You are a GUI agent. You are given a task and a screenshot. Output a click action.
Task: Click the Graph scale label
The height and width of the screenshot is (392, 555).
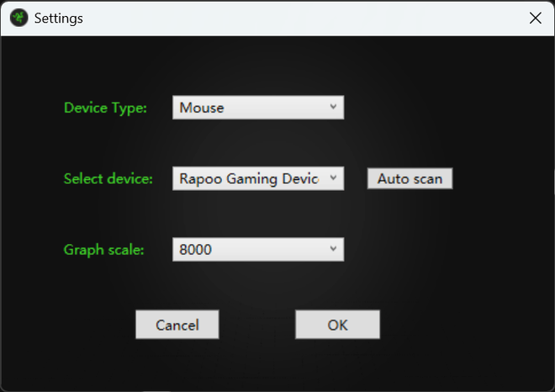(104, 250)
